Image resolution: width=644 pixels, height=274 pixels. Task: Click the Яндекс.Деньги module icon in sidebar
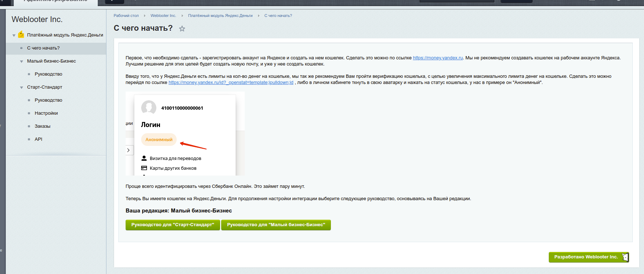point(21,34)
